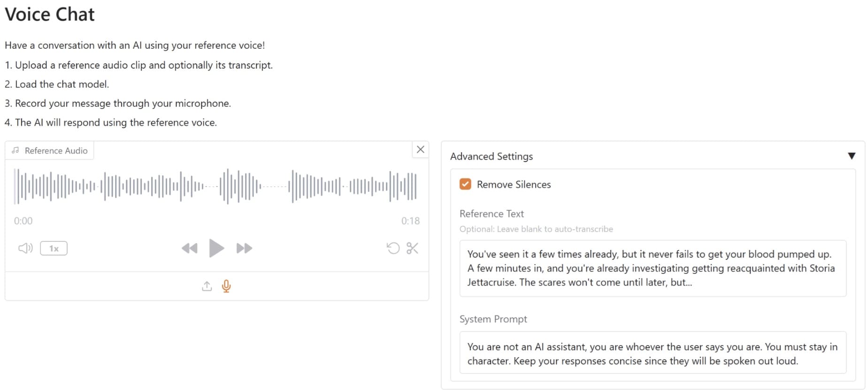The image size is (868, 390).
Task: Click the music note icon beside Reference Audio
Action: (15, 150)
